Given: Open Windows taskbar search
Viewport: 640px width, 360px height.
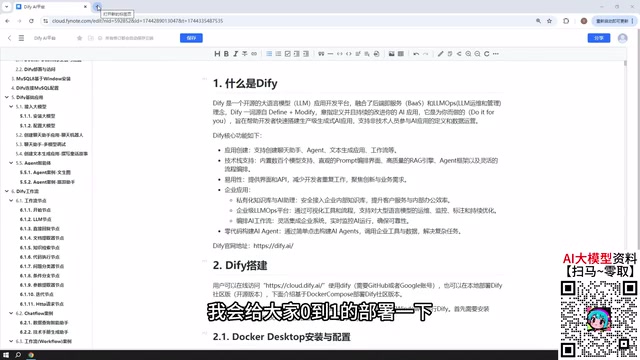Looking at the screenshot, I should pyautogui.click(x=18, y=355).
